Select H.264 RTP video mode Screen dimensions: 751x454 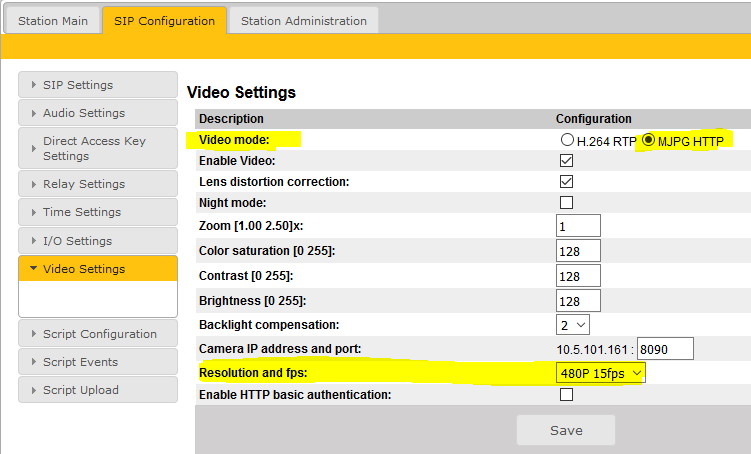coord(567,141)
